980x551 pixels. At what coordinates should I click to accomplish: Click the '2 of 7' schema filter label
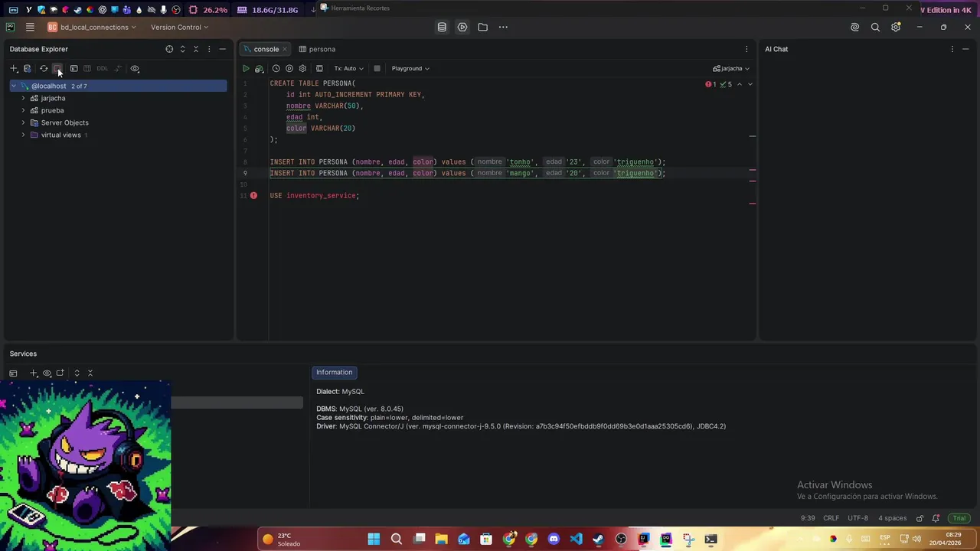pyautogui.click(x=79, y=86)
